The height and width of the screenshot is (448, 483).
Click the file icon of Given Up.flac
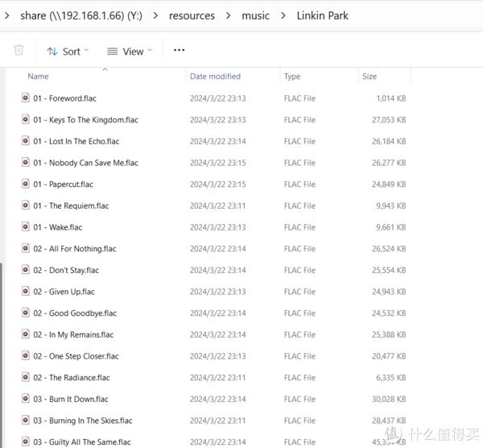pyautogui.click(x=26, y=292)
